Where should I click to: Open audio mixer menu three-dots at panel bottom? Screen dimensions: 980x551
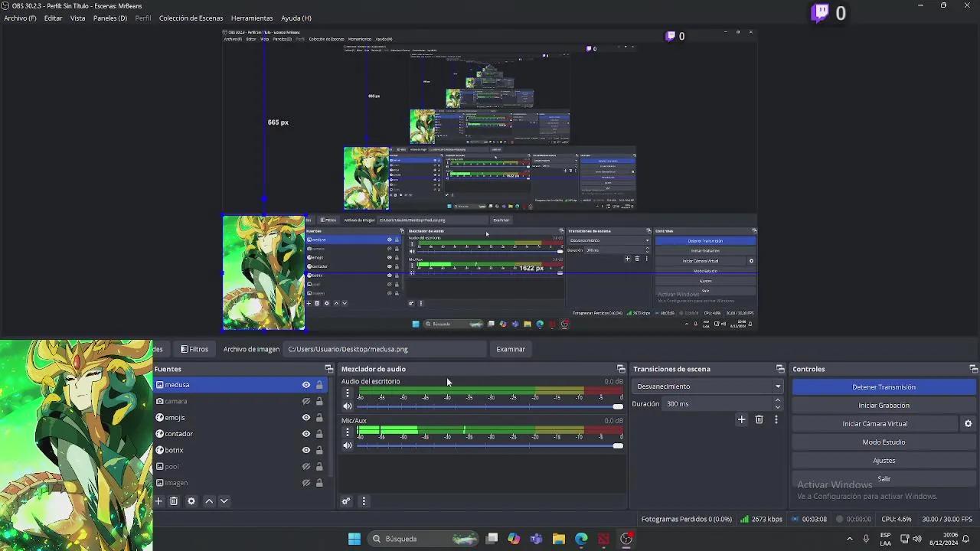[x=364, y=501]
